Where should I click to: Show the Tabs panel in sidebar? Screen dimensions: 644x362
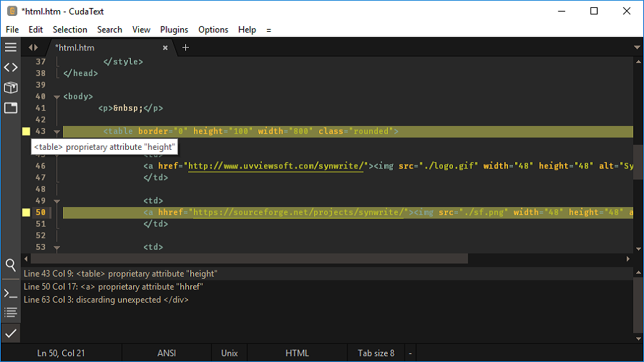(x=10, y=108)
